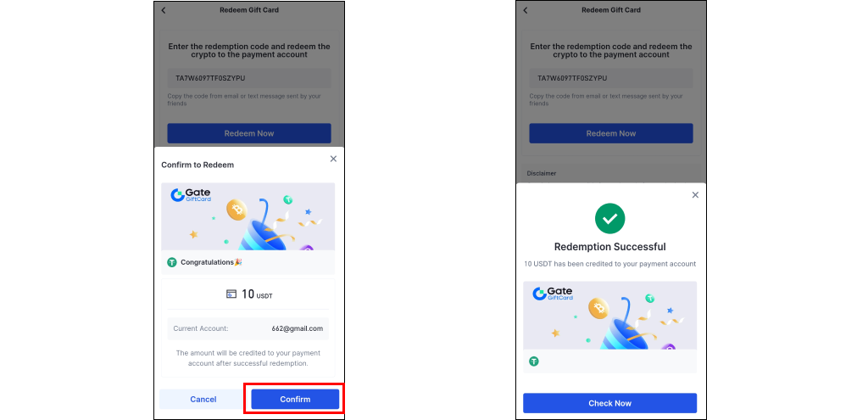Viewport: 868px width, 420px height.
Task: Click Gate GiftCard logo in Confirm to Redeem dialog
Action: tap(191, 195)
